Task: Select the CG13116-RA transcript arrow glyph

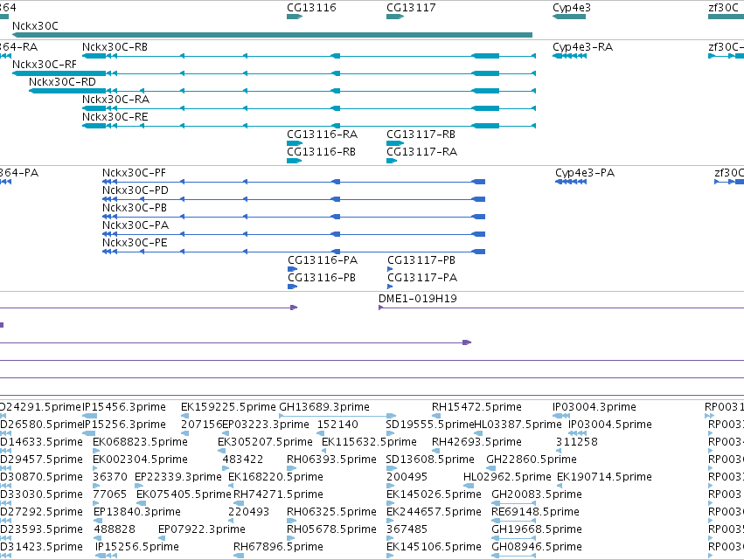Action: click(295, 143)
